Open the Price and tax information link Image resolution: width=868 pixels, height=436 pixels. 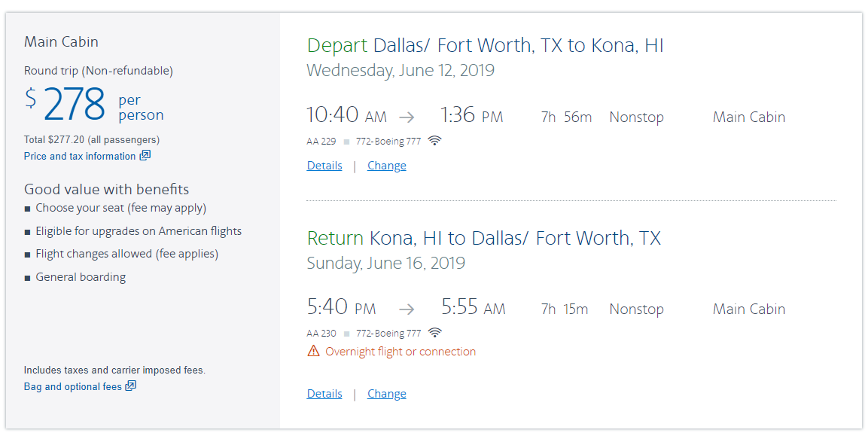[x=80, y=156]
